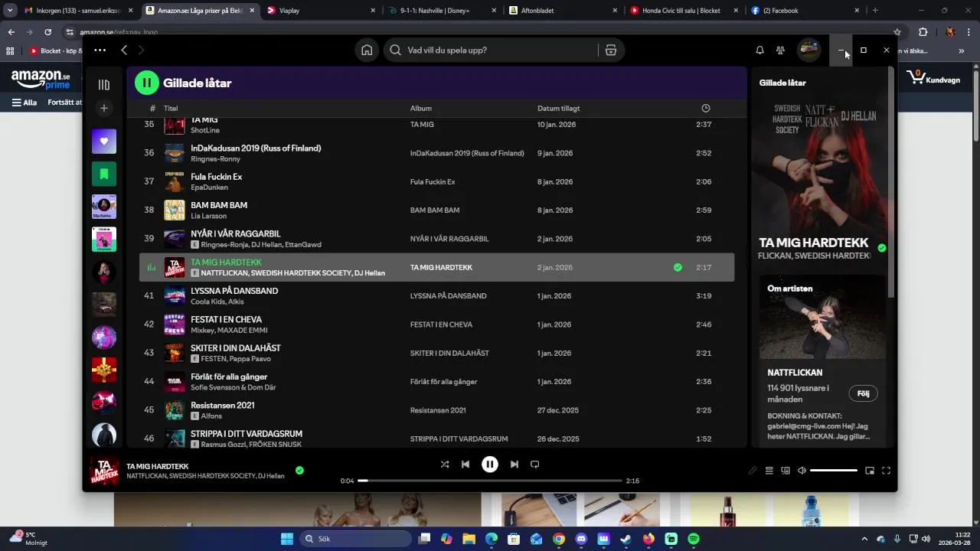Switch to 9-1-1: Nashville Disney+ tab

442,11
